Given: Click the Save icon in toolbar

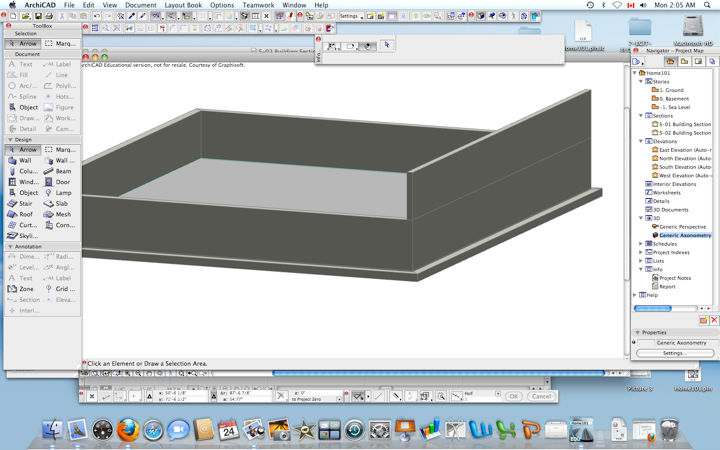Looking at the screenshot, I should pos(38,16).
